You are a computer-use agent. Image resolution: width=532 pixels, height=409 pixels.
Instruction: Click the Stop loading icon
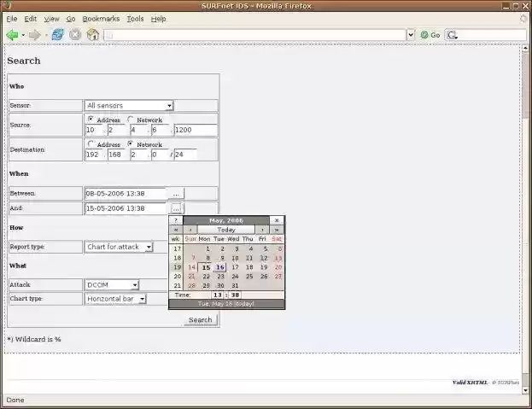[x=75, y=35]
